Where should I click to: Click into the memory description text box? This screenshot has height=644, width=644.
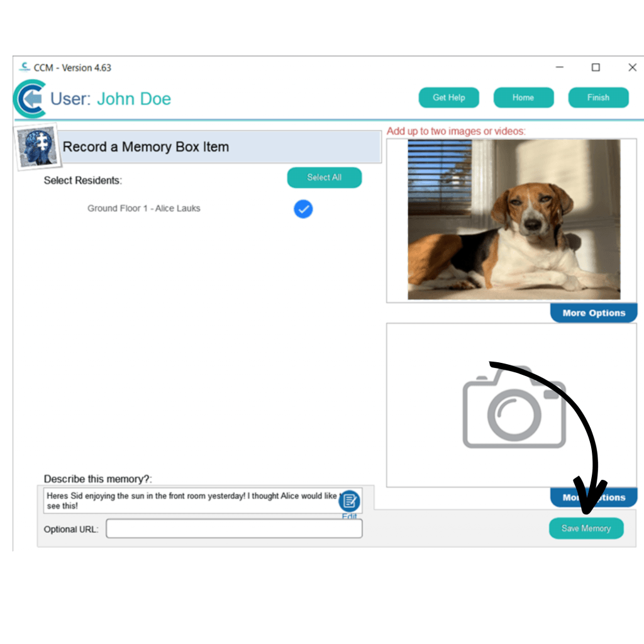(189, 501)
